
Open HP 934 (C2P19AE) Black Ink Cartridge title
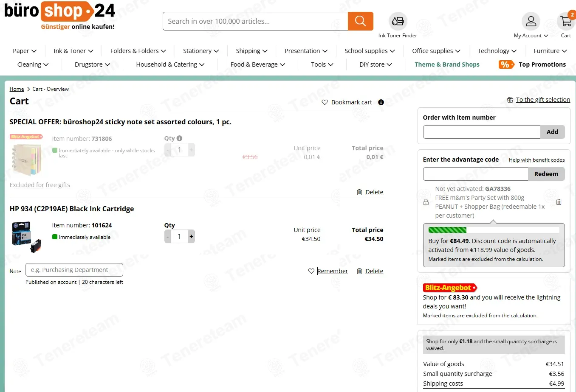point(72,209)
